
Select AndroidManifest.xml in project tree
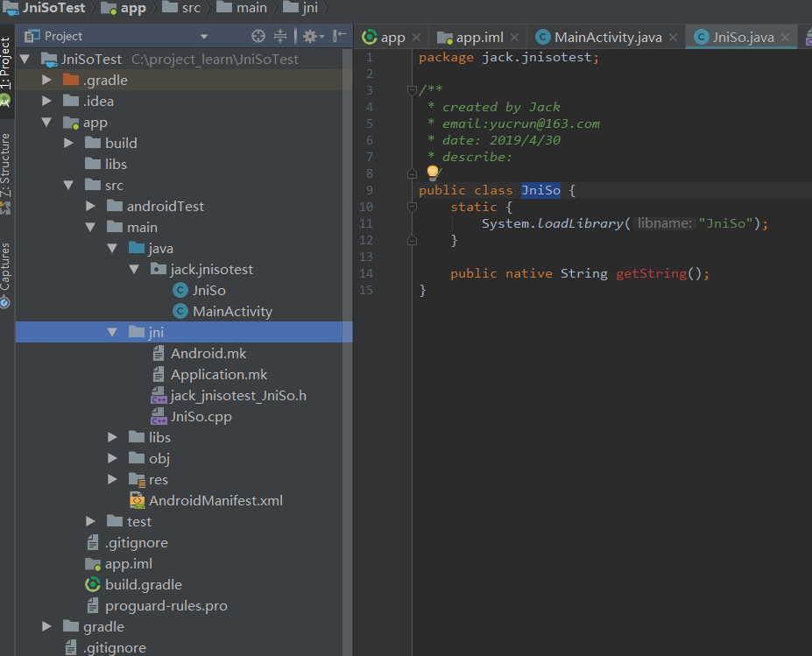tap(215, 500)
